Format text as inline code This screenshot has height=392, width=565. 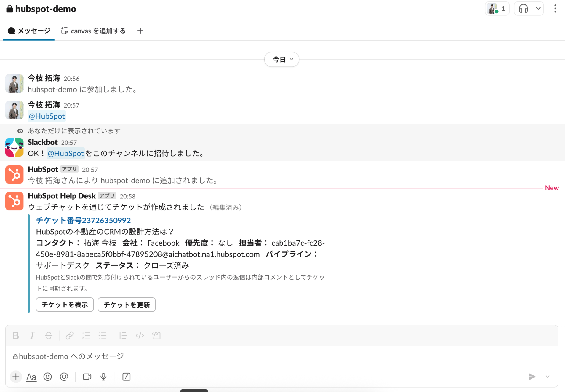click(140, 335)
